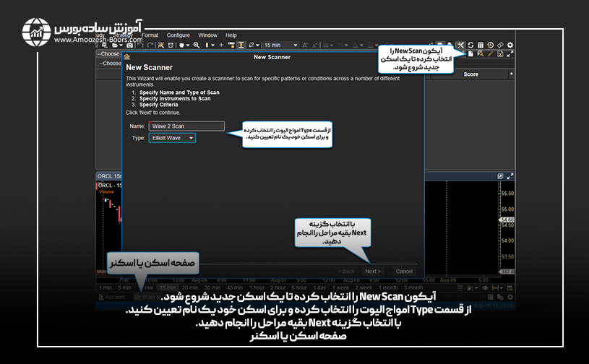Select the 5 min bar size

point(124,288)
